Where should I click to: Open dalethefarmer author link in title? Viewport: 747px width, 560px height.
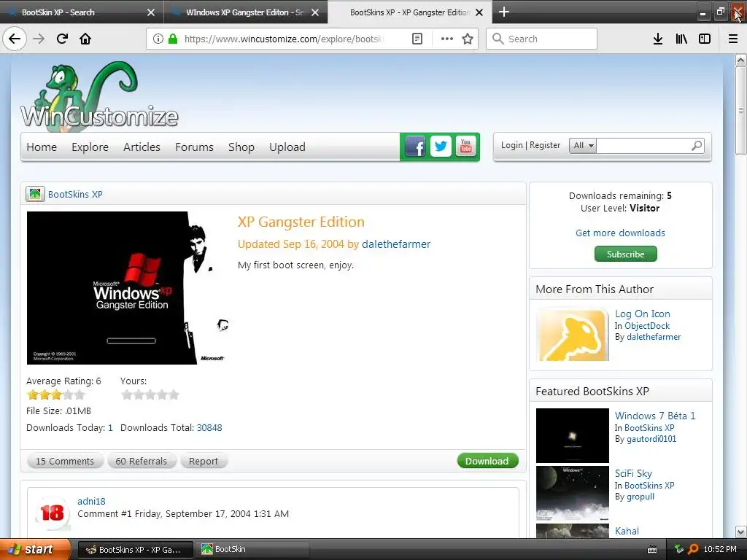[x=396, y=244]
